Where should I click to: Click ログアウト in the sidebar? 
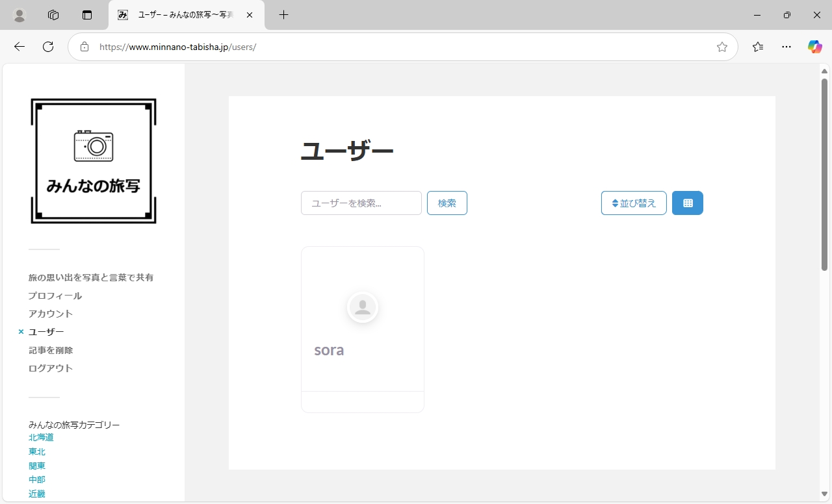pos(51,368)
